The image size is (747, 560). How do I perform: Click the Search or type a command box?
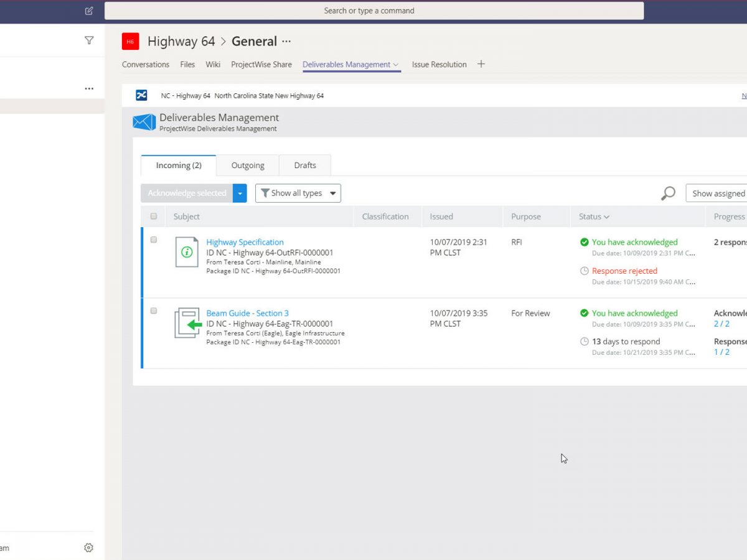tap(374, 11)
